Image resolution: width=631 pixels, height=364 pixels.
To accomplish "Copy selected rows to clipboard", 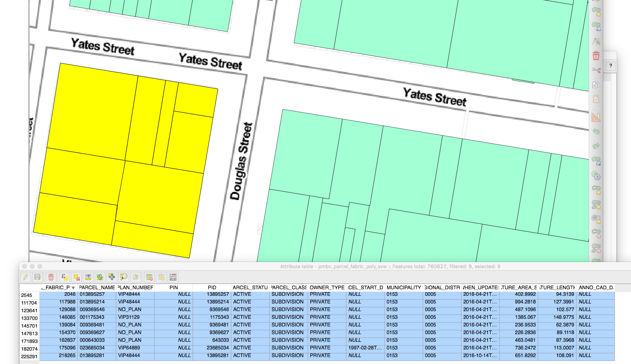I will click(x=135, y=277).
